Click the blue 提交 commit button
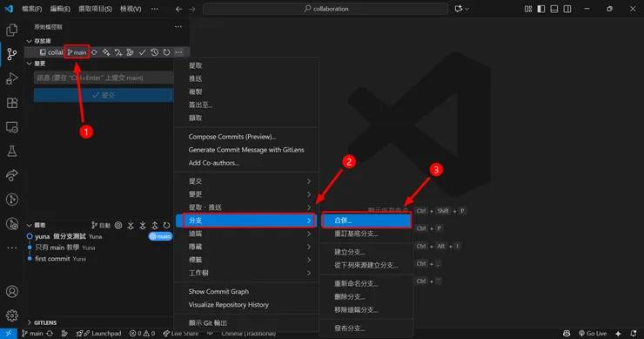Screen dimensions: 644x339 point(103,95)
